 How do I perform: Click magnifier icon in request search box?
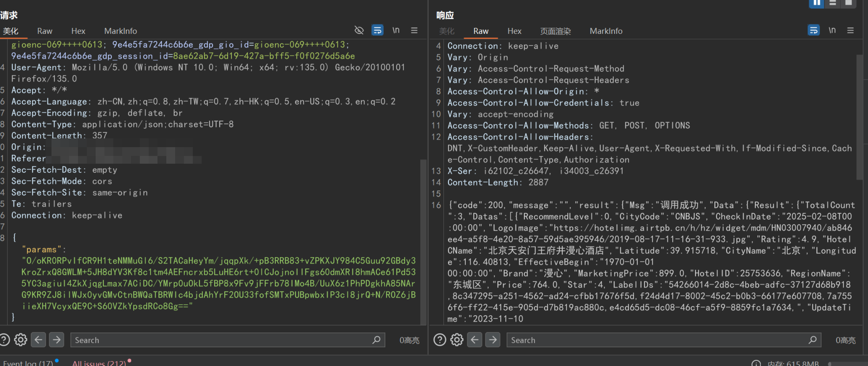376,340
